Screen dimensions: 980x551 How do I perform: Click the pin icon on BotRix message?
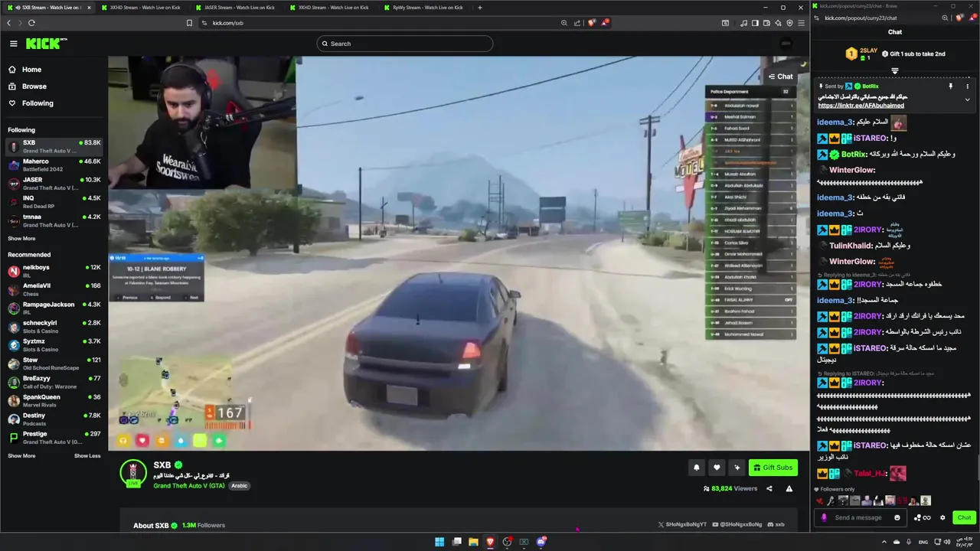tap(951, 86)
